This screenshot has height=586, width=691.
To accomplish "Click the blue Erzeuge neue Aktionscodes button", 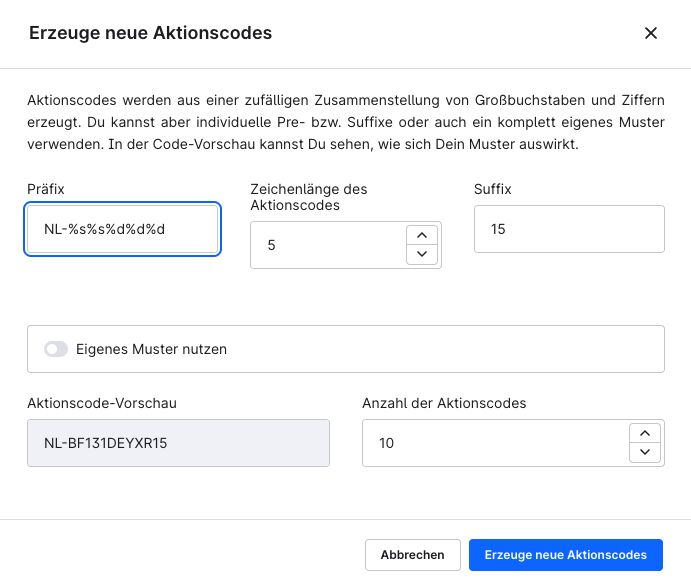I will [566, 555].
